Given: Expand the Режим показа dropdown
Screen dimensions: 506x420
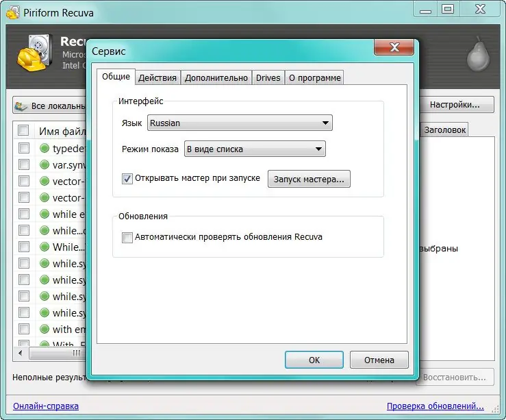Looking at the screenshot, I should [255, 149].
